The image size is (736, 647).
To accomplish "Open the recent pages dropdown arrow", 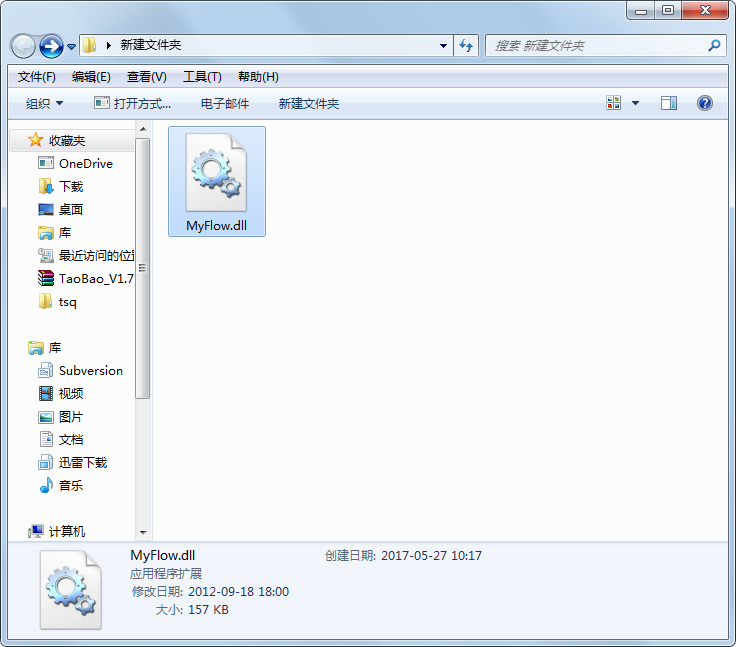I will tap(72, 46).
